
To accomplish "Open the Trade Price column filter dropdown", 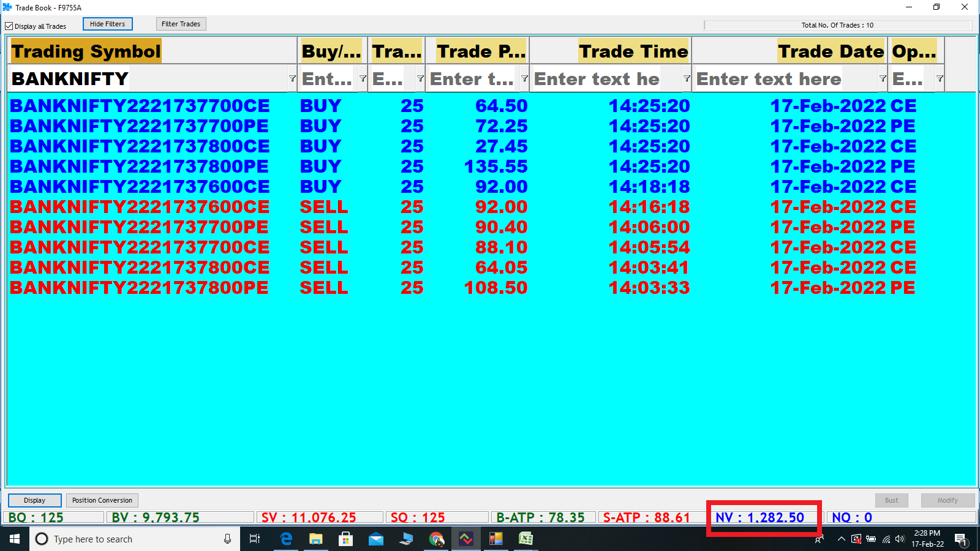I will point(524,78).
